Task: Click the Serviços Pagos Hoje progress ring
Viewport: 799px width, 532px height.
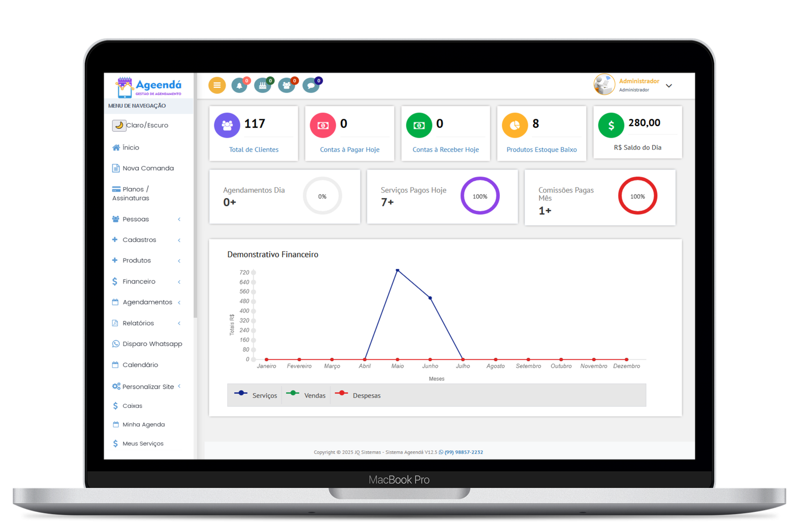Action: 479,196
